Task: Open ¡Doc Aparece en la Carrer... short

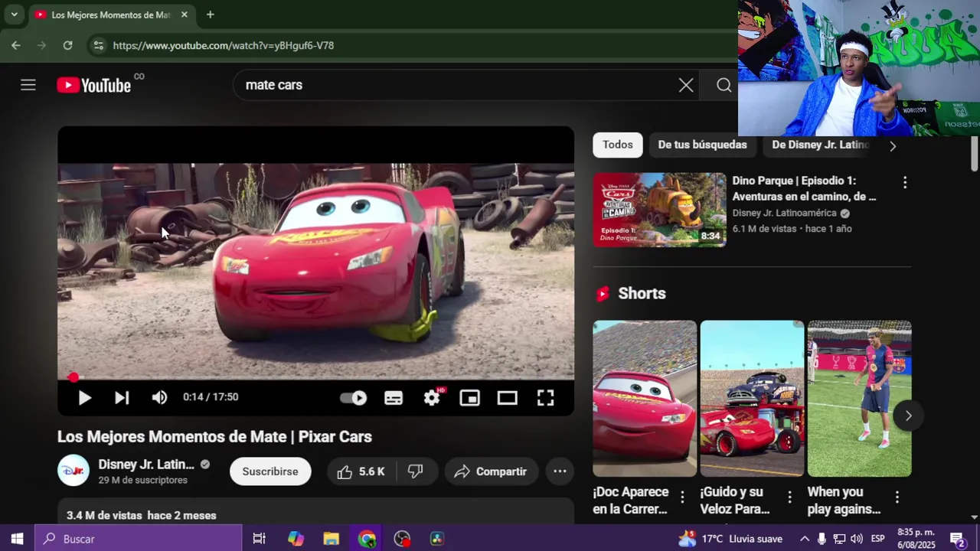Action: click(x=645, y=399)
